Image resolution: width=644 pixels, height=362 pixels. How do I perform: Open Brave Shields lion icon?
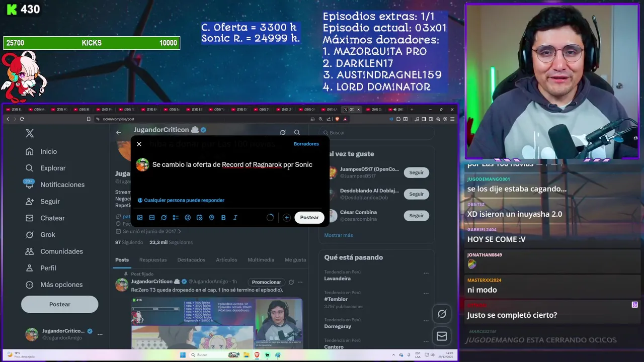(x=337, y=119)
